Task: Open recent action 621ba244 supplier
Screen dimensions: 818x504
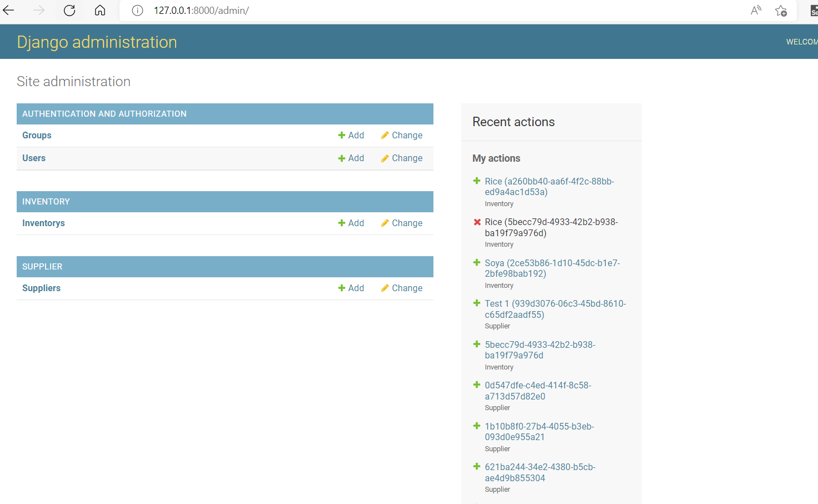Action: coord(540,472)
